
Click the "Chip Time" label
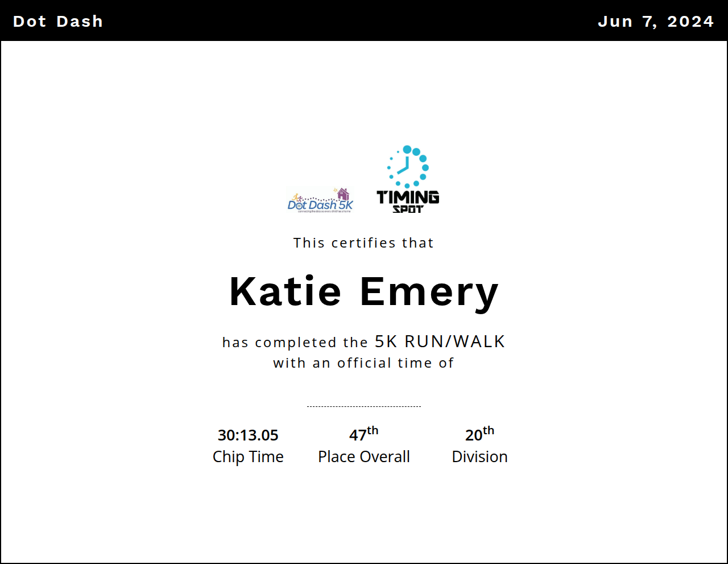pos(248,456)
